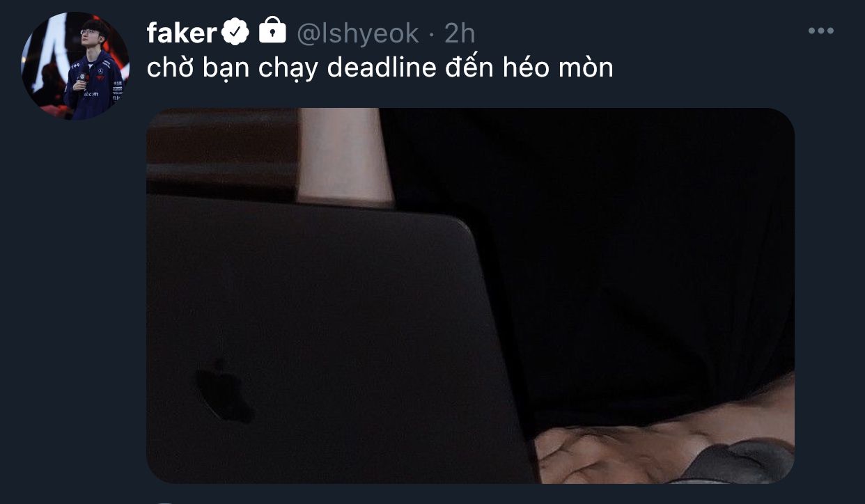Open faker's profile picture avatar
Viewport: 865px width, 504px height.
click(x=75, y=65)
